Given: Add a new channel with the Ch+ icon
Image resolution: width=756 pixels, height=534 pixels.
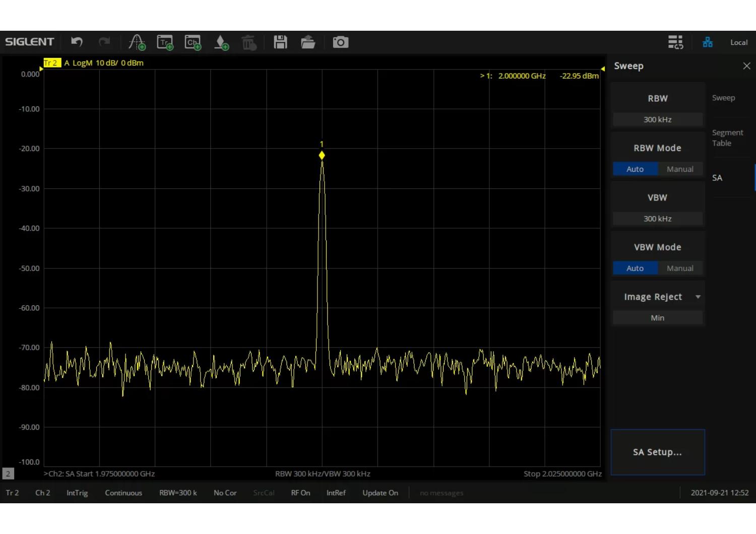Looking at the screenshot, I should pos(193,42).
